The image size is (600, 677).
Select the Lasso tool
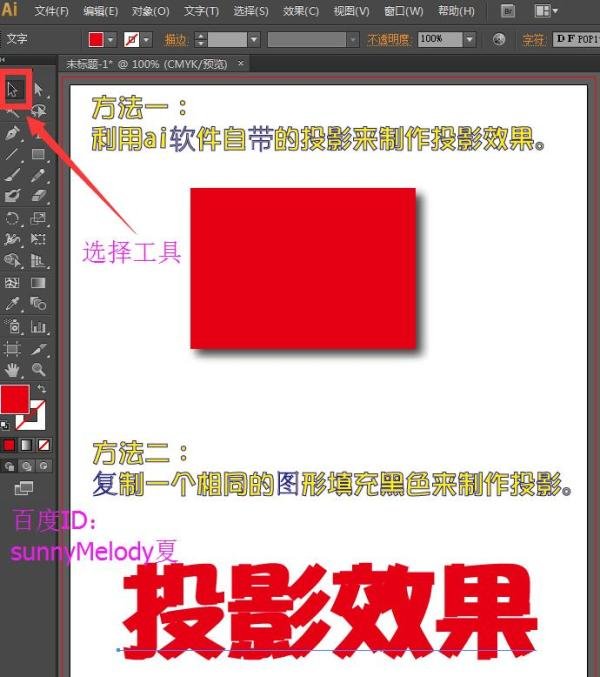point(38,111)
